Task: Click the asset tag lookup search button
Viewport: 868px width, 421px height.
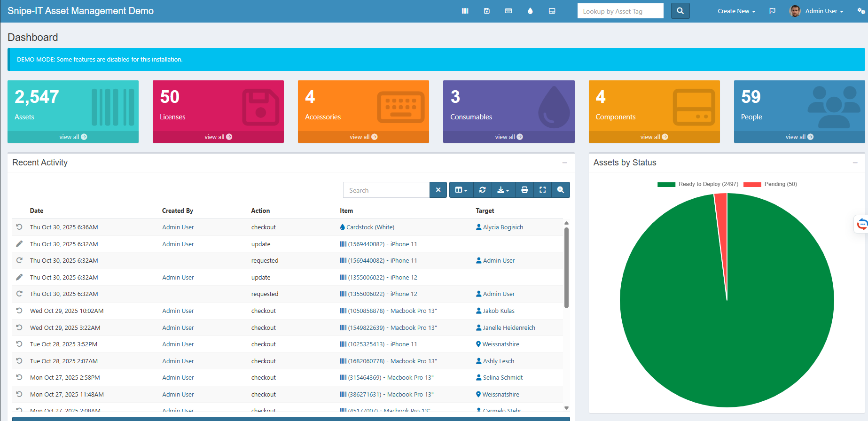Action: [680, 11]
